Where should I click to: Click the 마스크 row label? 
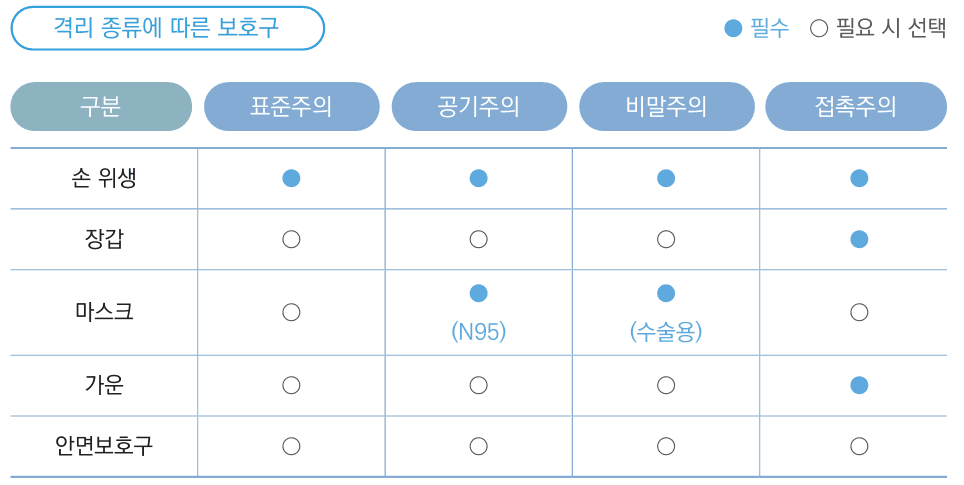click(x=104, y=312)
